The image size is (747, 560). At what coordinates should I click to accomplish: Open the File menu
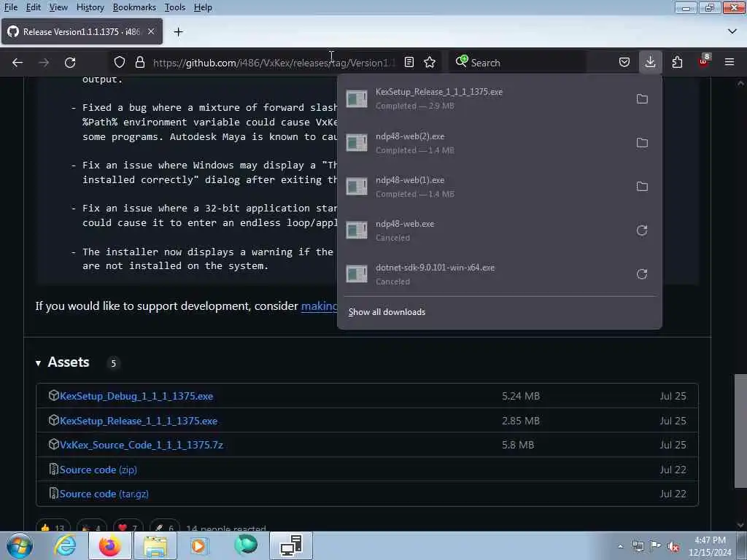11,7
